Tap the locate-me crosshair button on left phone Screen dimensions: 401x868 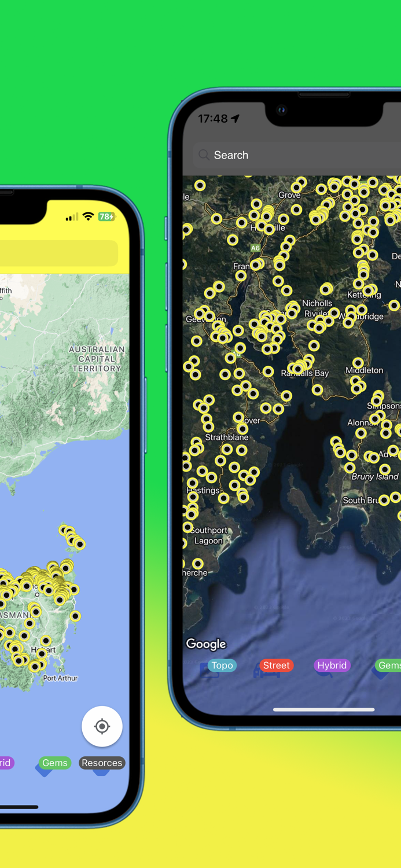pyautogui.click(x=102, y=726)
